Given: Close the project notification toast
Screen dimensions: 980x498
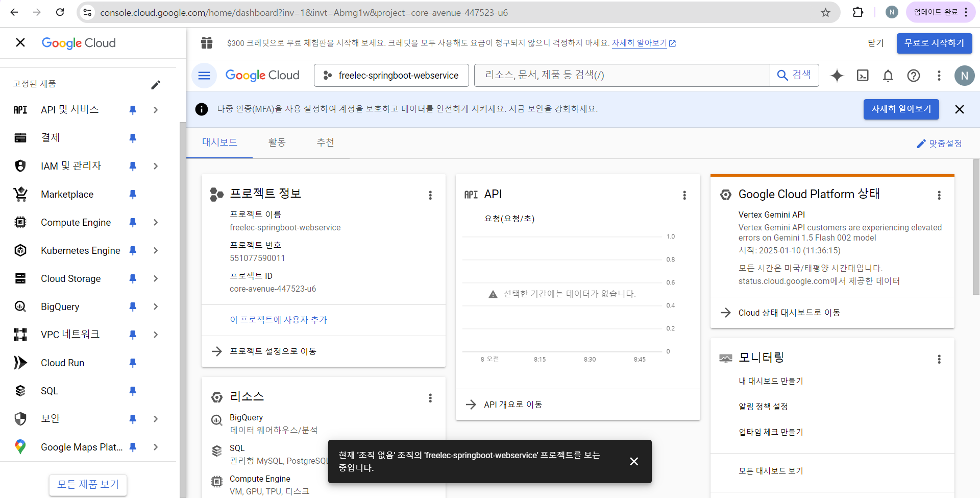Looking at the screenshot, I should [634, 461].
